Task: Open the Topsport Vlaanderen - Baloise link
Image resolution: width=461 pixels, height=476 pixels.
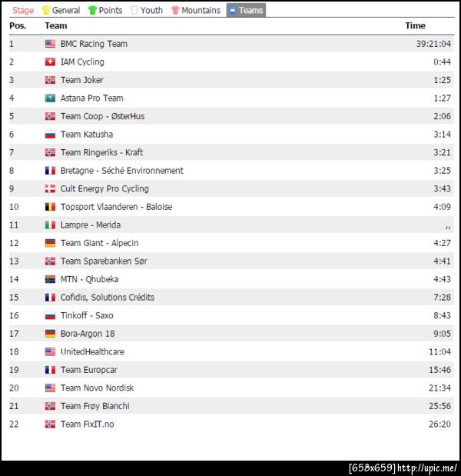Action: coord(117,207)
